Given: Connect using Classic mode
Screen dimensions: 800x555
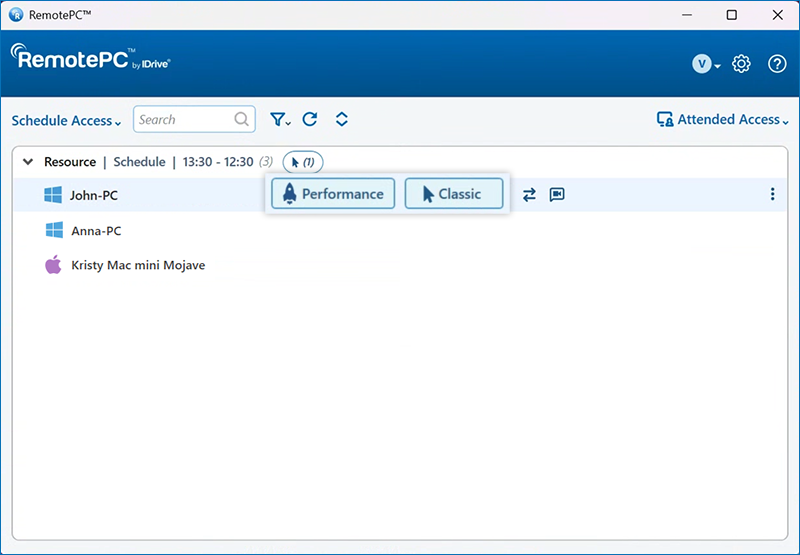Looking at the screenshot, I should pyautogui.click(x=453, y=194).
